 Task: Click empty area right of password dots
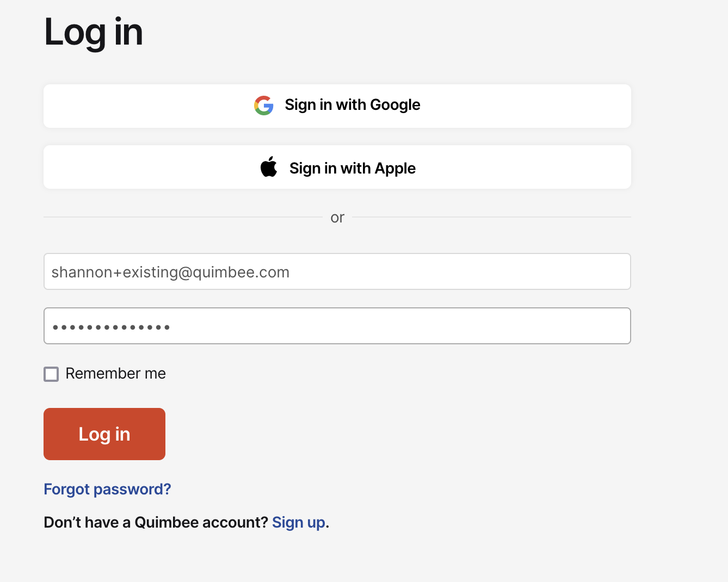(400, 326)
